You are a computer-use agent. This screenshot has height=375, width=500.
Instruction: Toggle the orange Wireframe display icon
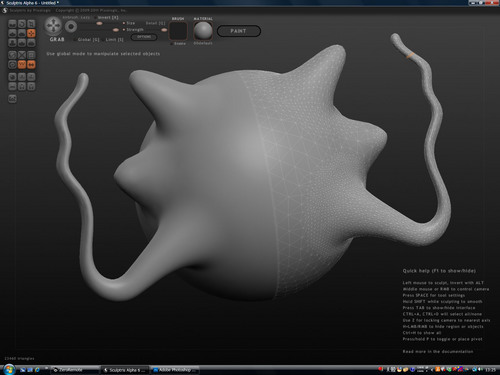click(22, 64)
